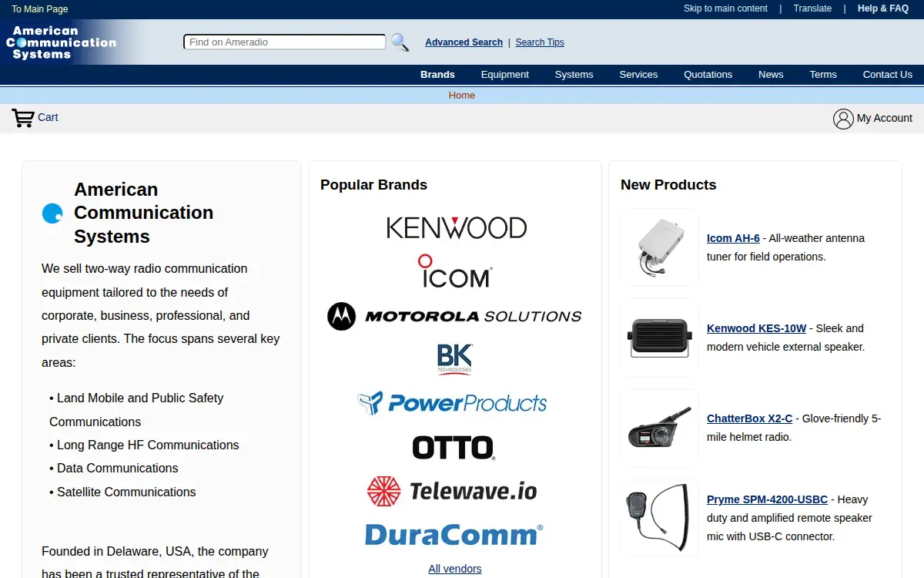Open the Services menu

pos(638,75)
